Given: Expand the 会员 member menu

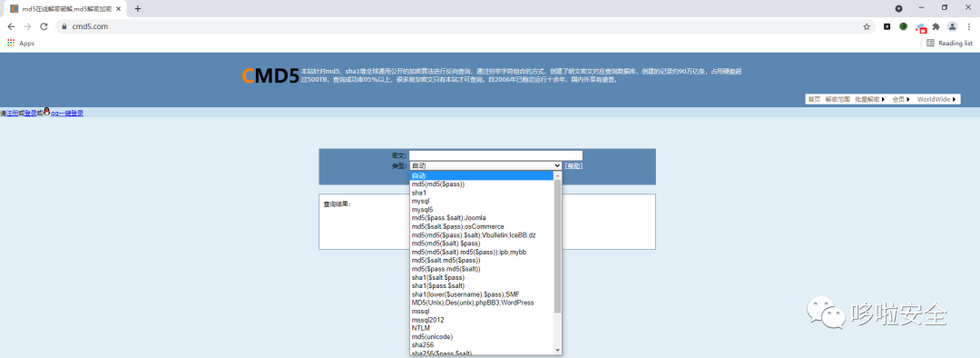Looking at the screenshot, I should pyautogui.click(x=901, y=100).
